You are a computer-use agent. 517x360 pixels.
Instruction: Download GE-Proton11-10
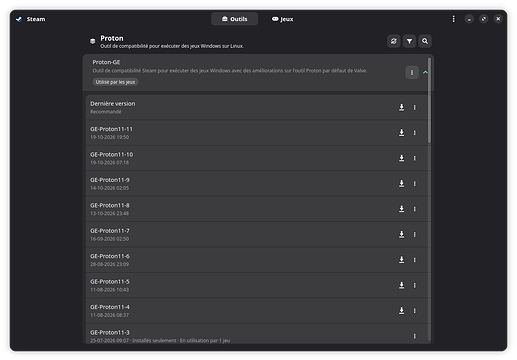click(x=402, y=158)
